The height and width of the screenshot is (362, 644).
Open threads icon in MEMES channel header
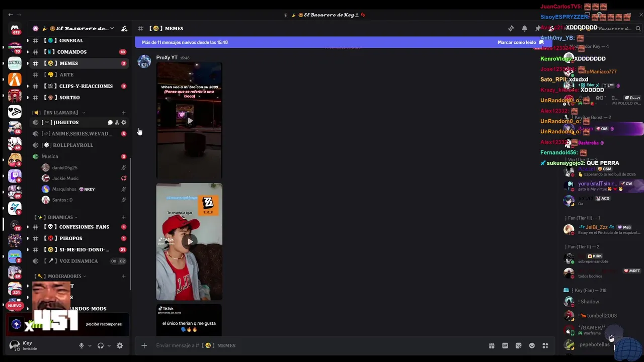tap(511, 29)
